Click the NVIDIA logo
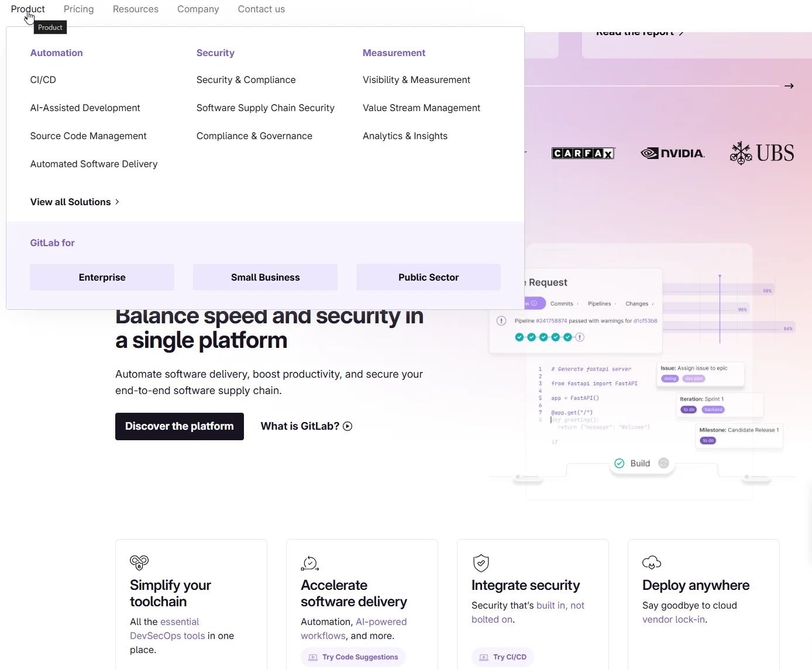The width and height of the screenshot is (812, 670). (673, 153)
